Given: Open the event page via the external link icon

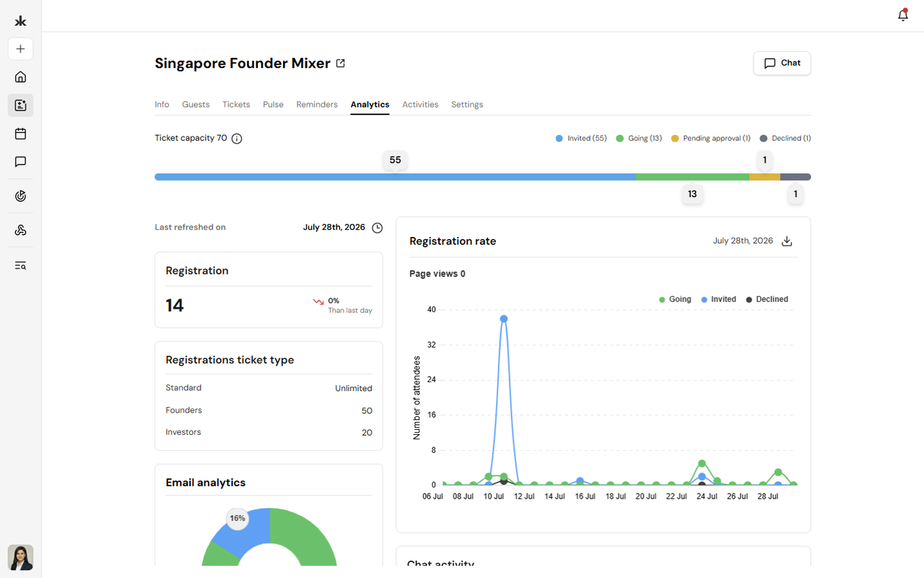Looking at the screenshot, I should click(x=341, y=64).
